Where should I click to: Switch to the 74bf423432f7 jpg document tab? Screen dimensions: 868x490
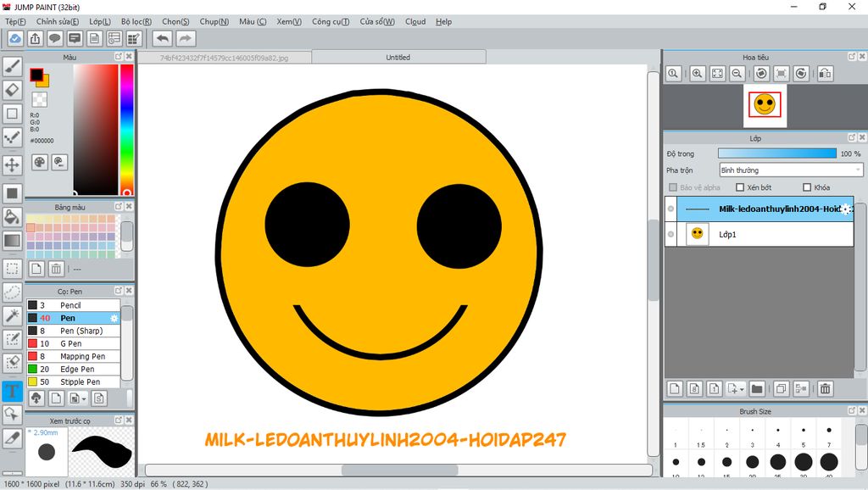point(224,58)
